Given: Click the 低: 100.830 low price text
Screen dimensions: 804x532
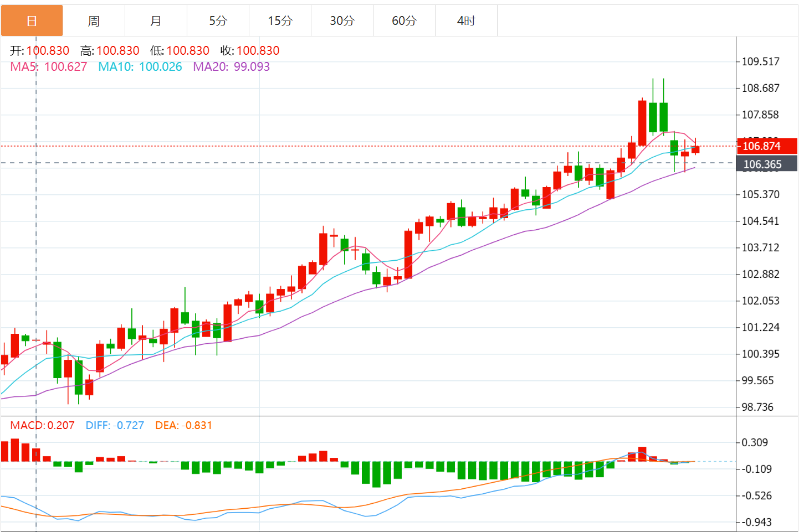Looking at the screenshot, I should (x=180, y=51).
